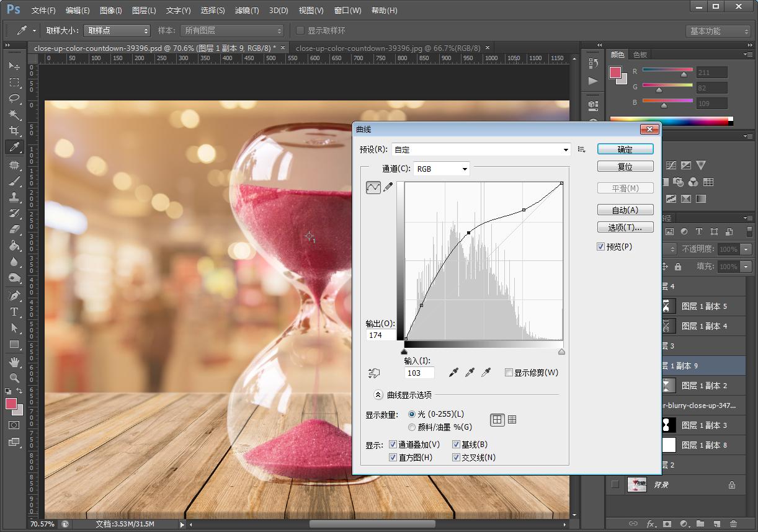Select the Zoom tool in toolbar
The height and width of the screenshot is (532, 758).
[x=14, y=378]
